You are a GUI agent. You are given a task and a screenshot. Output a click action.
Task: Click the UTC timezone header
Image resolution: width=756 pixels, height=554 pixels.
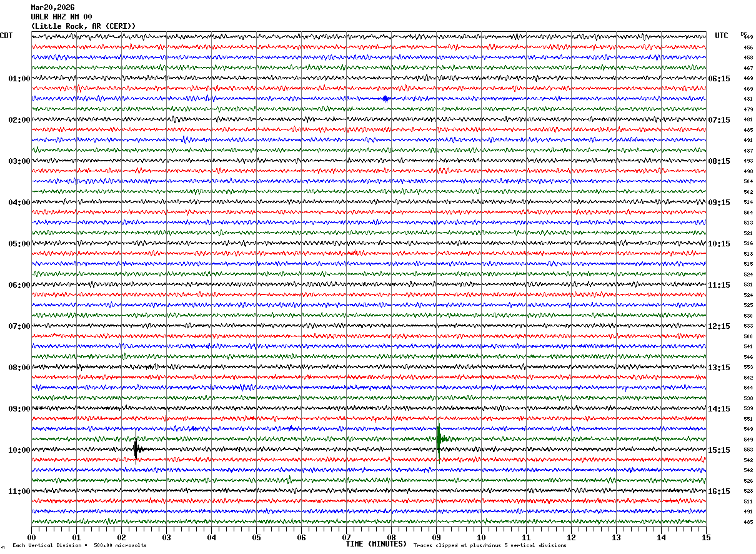tap(722, 36)
